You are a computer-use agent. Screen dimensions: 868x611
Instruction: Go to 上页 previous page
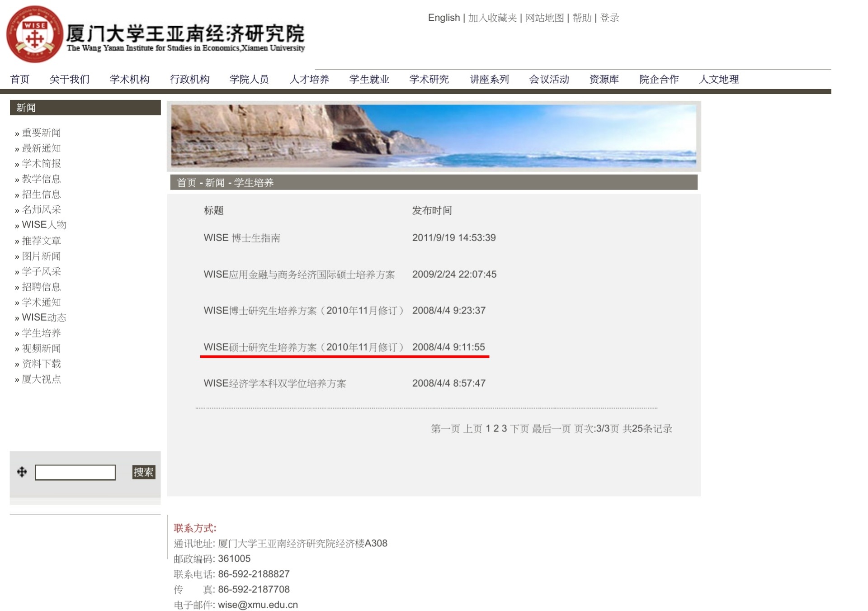473,429
